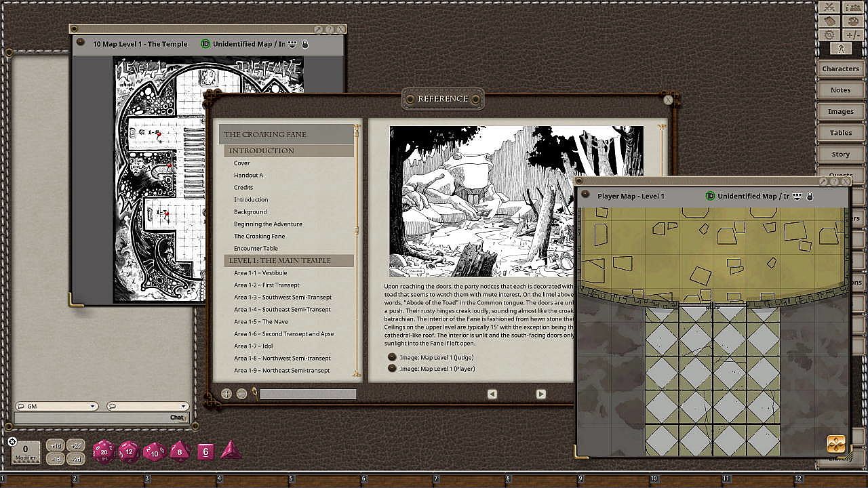This screenshot has height=488, width=868.
Task: Collapse the Level 1: The Main Temple header
Action: tap(289, 260)
